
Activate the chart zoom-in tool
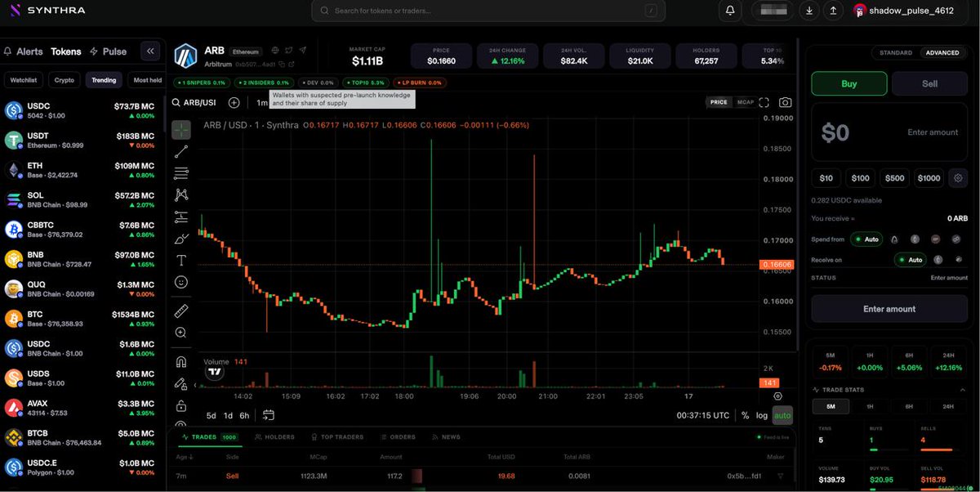pos(181,333)
